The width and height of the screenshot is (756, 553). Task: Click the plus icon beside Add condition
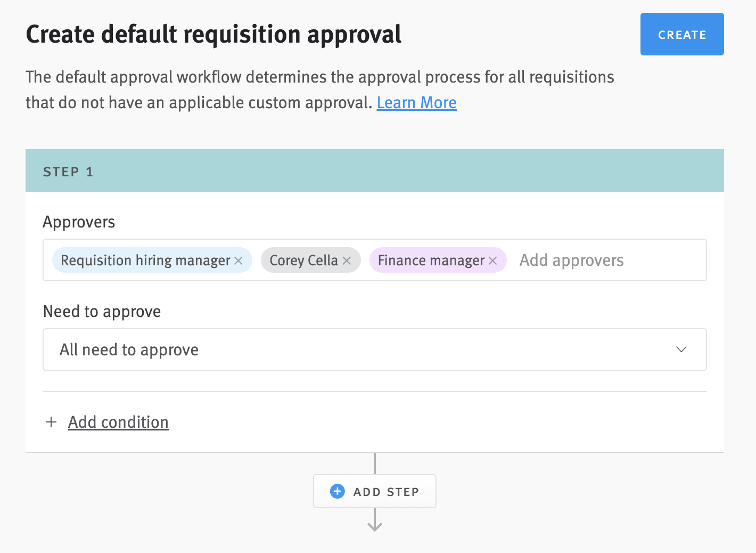pyautogui.click(x=51, y=422)
